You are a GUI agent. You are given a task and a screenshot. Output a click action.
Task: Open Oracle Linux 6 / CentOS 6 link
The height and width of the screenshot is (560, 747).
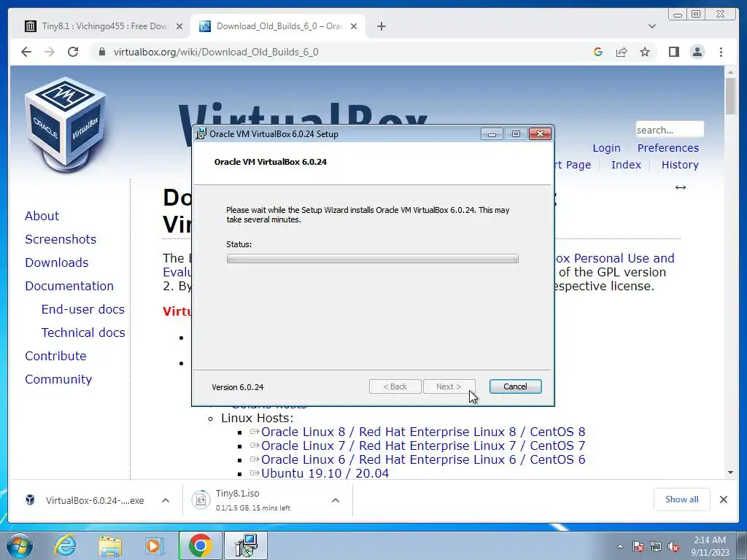[423, 459]
